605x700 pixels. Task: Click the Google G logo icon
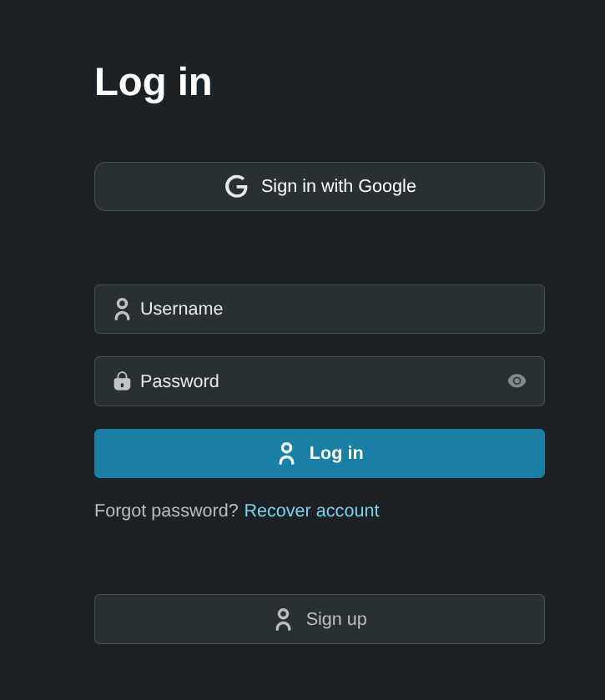click(x=236, y=186)
